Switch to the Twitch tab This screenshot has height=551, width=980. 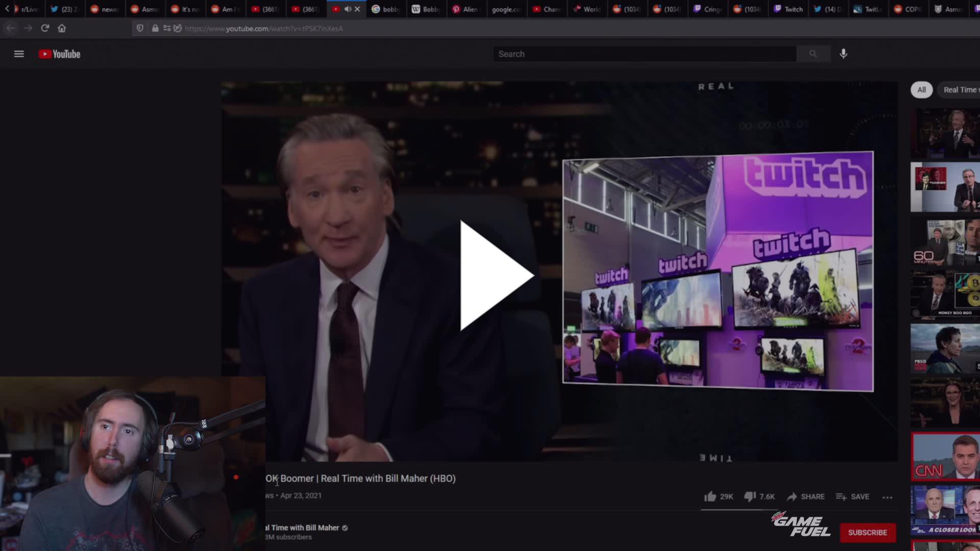pyautogui.click(x=789, y=9)
